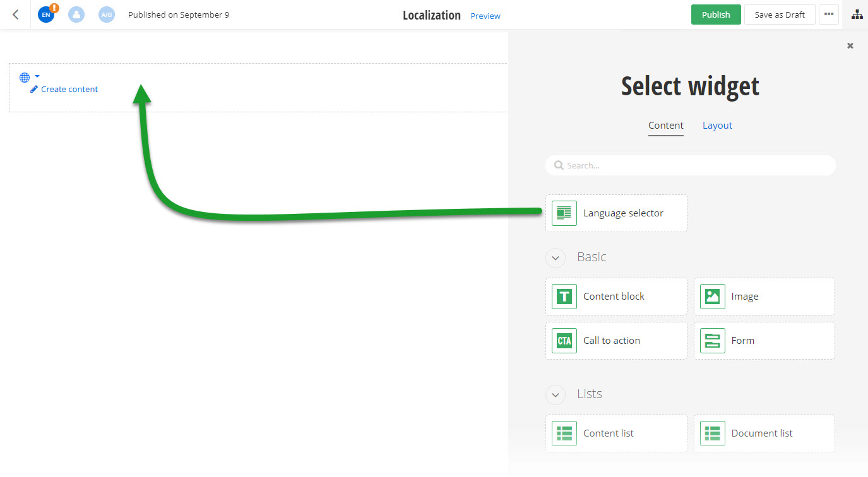The image size is (868, 477).
Task: Publish the Localization page
Action: coord(716,14)
